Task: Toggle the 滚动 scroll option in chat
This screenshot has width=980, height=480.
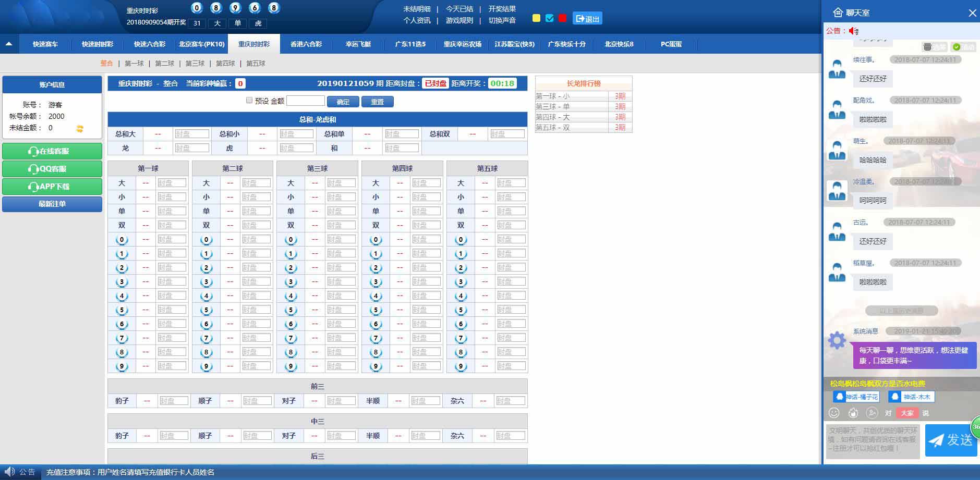Action: pyautogui.click(x=963, y=47)
